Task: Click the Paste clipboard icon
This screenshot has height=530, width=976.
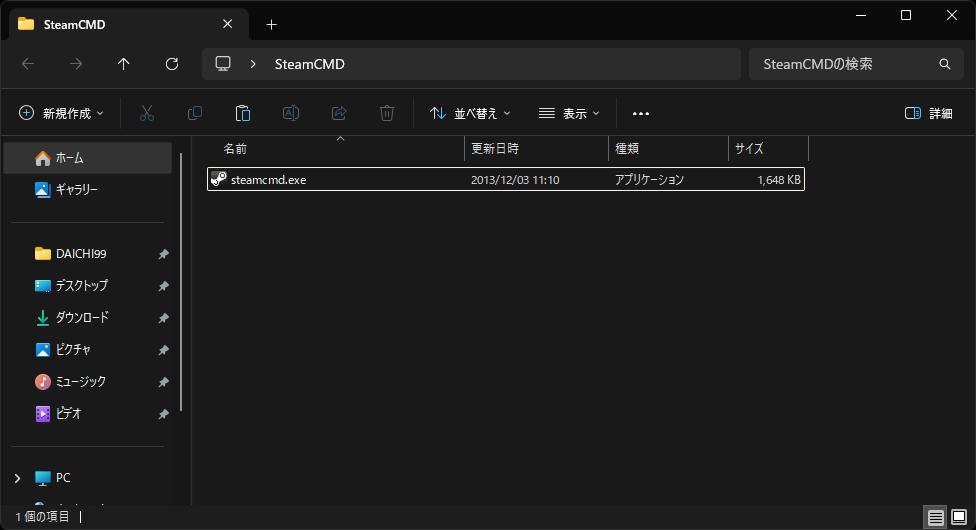Action: pos(243,113)
